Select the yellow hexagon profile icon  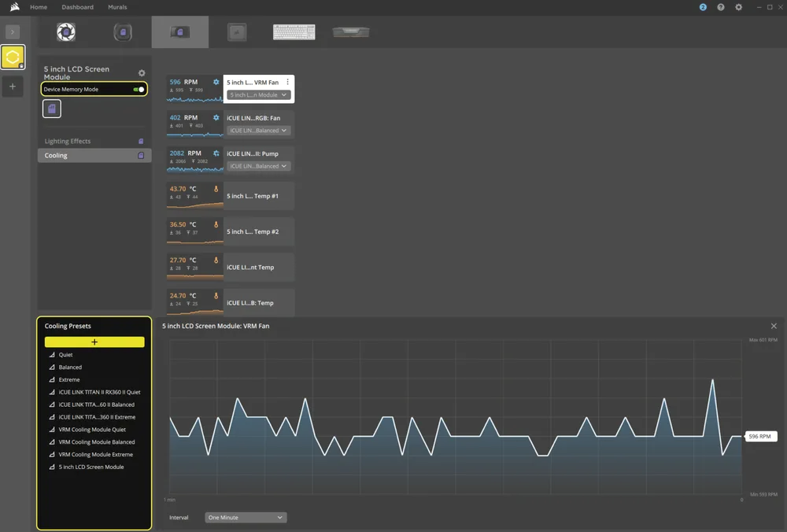(x=13, y=57)
